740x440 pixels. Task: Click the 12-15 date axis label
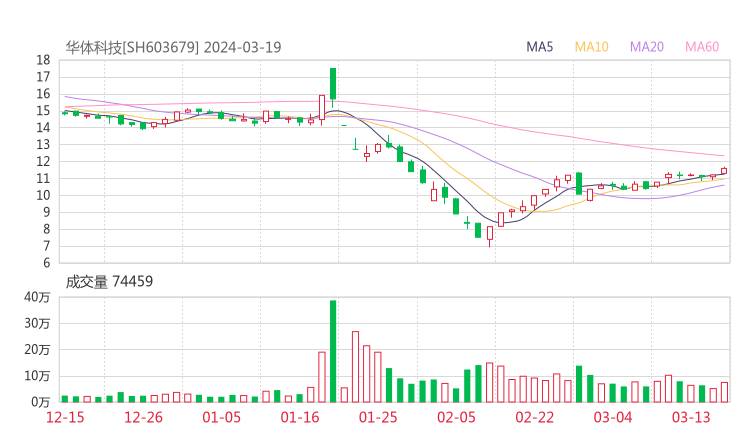(65, 417)
